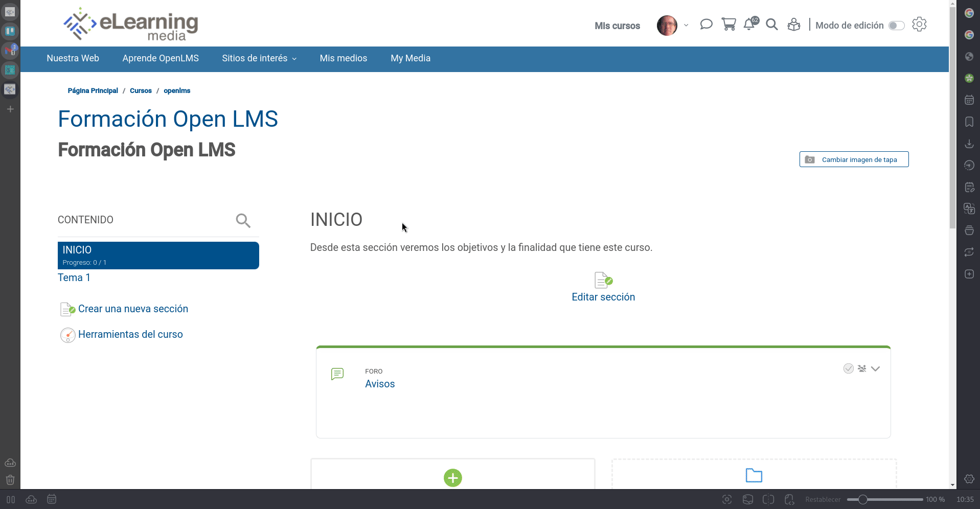Screen dimensions: 980x509
Task: Click the user profile avatar picture
Action: pos(667,25)
